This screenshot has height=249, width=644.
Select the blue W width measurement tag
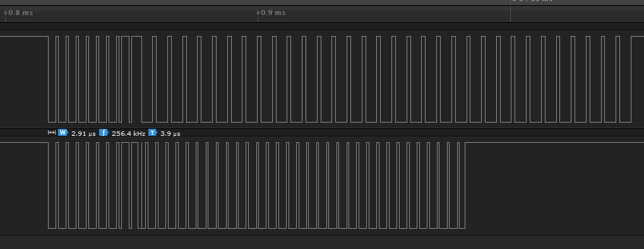coord(63,132)
